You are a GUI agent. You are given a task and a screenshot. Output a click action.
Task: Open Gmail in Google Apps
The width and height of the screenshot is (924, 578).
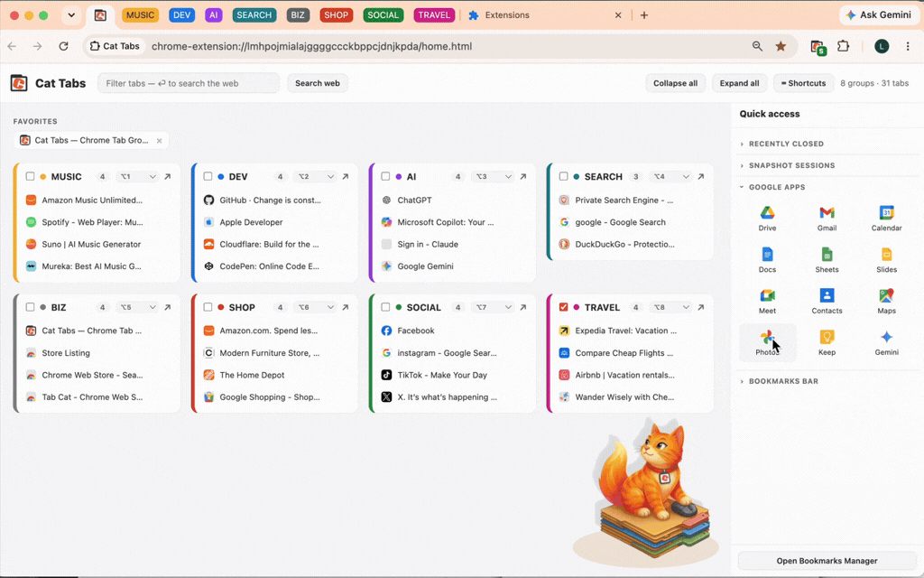click(x=827, y=219)
